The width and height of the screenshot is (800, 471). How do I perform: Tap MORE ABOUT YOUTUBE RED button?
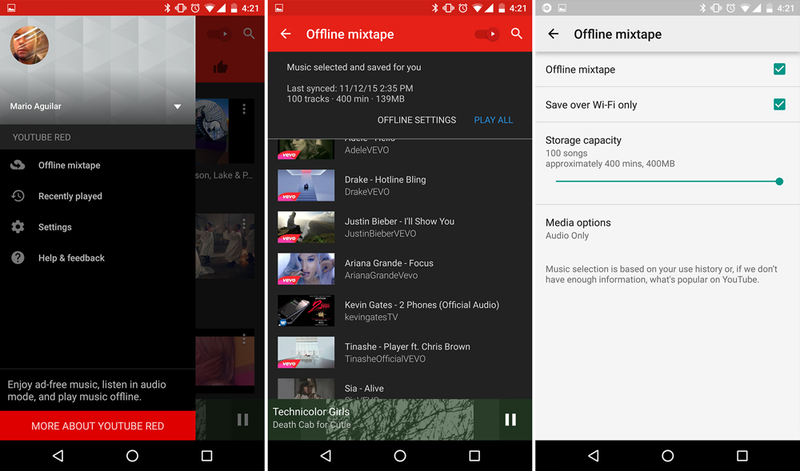(97, 426)
